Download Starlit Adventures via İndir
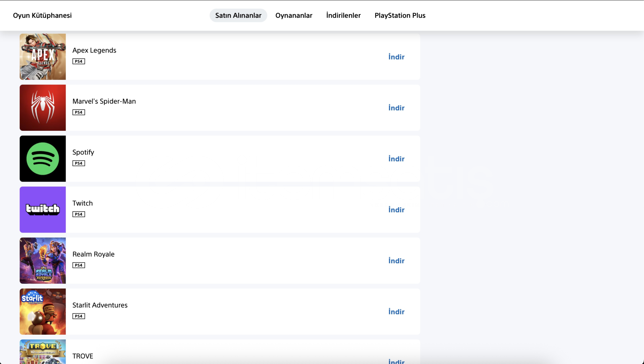644x364 pixels. 396,312
